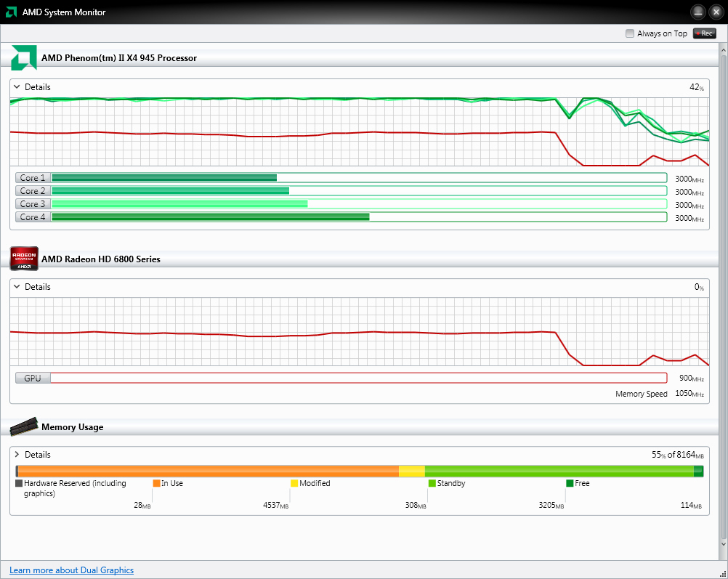Screen dimensions: 728x579
Task: Click the Core 1 label
Action: (x=33, y=178)
